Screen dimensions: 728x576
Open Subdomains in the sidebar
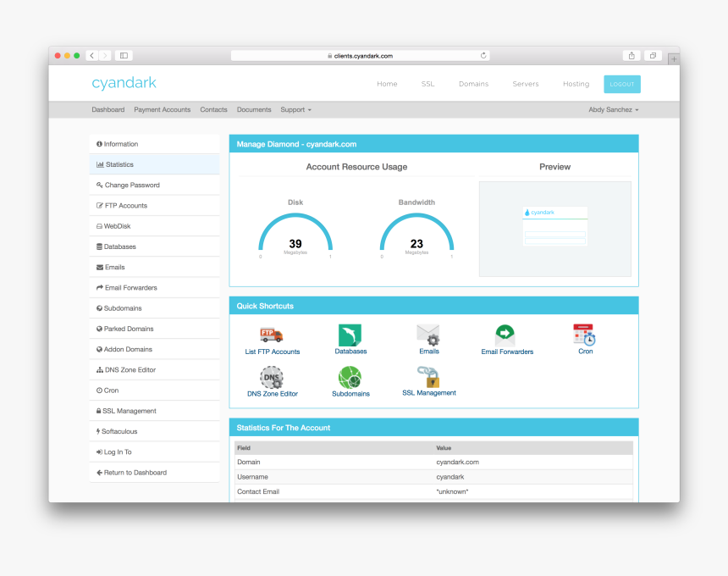pyautogui.click(x=155, y=308)
